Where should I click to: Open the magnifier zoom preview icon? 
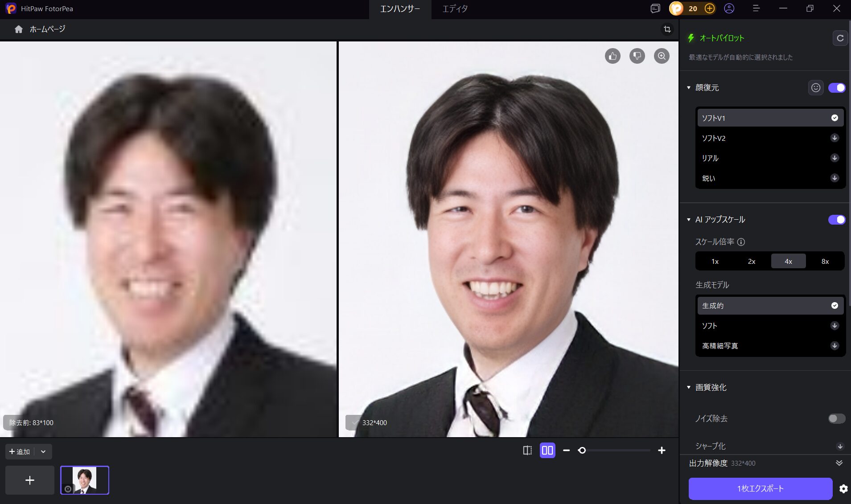click(x=662, y=56)
